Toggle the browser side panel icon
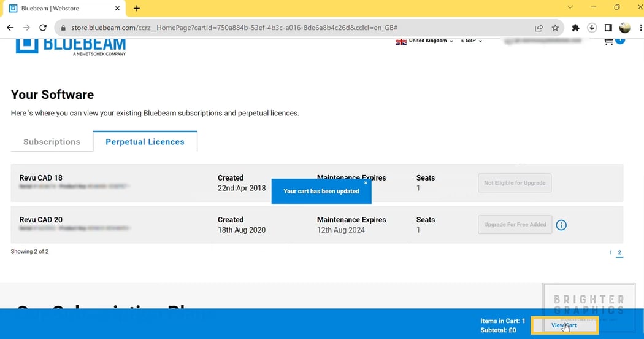The image size is (644, 339). (608, 28)
